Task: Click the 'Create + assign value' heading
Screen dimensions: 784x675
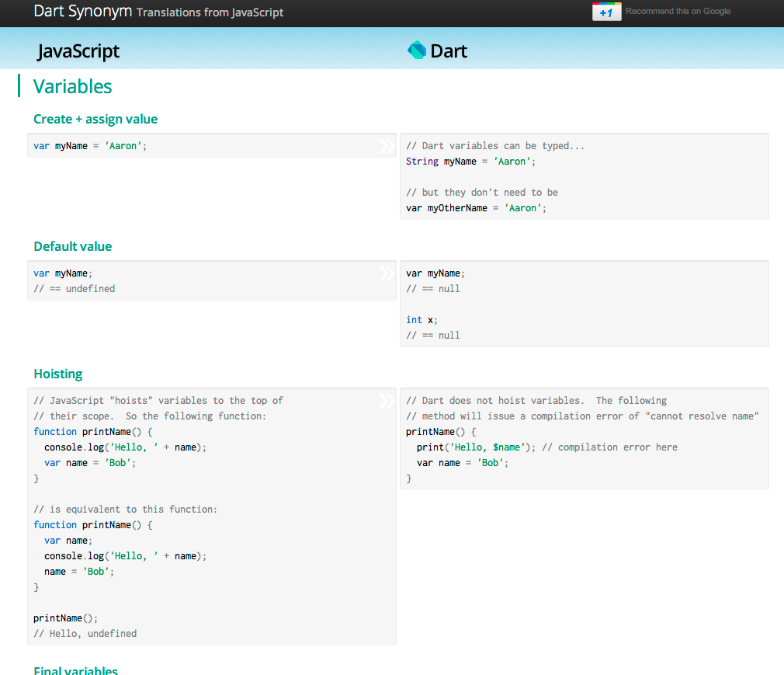Action: [x=95, y=119]
